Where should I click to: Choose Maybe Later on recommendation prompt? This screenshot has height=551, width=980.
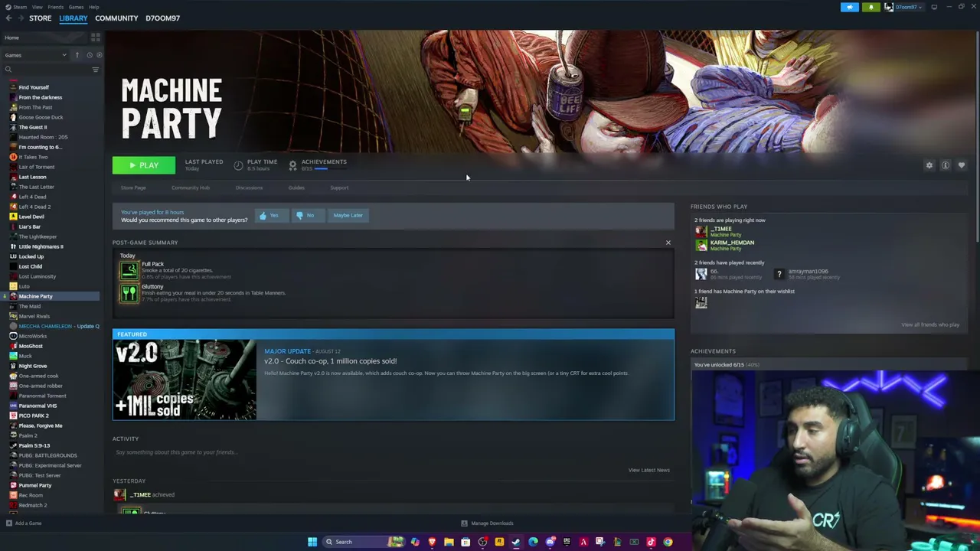pyautogui.click(x=348, y=216)
